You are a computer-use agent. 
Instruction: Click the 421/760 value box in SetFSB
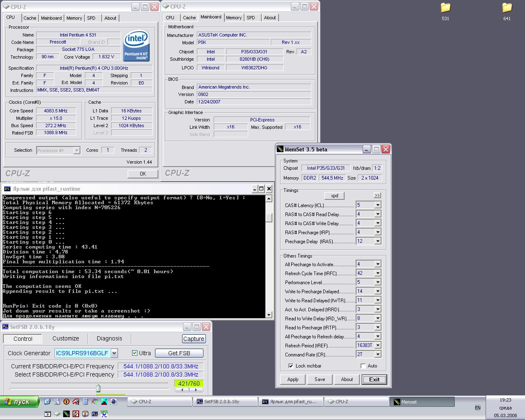point(189,384)
